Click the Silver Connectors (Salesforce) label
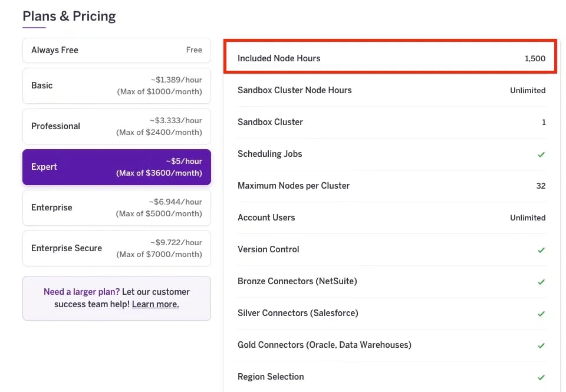This screenshot has width=566, height=392. (298, 313)
